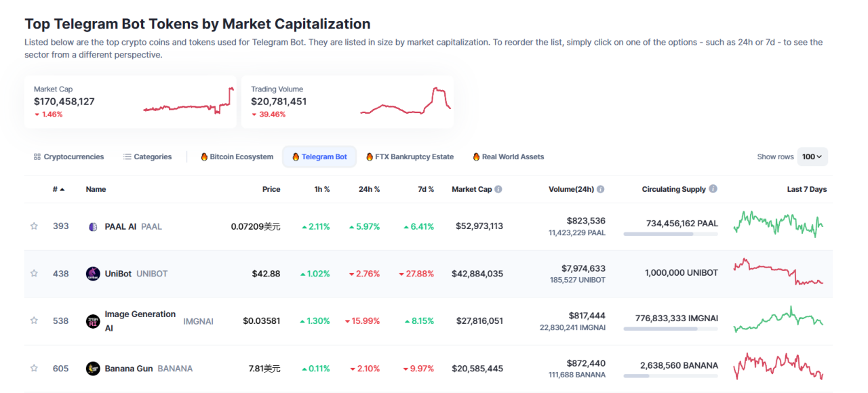Open the Cryptocurrencies list
The width and height of the screenshot is (868, 393).
coord(68,157)
